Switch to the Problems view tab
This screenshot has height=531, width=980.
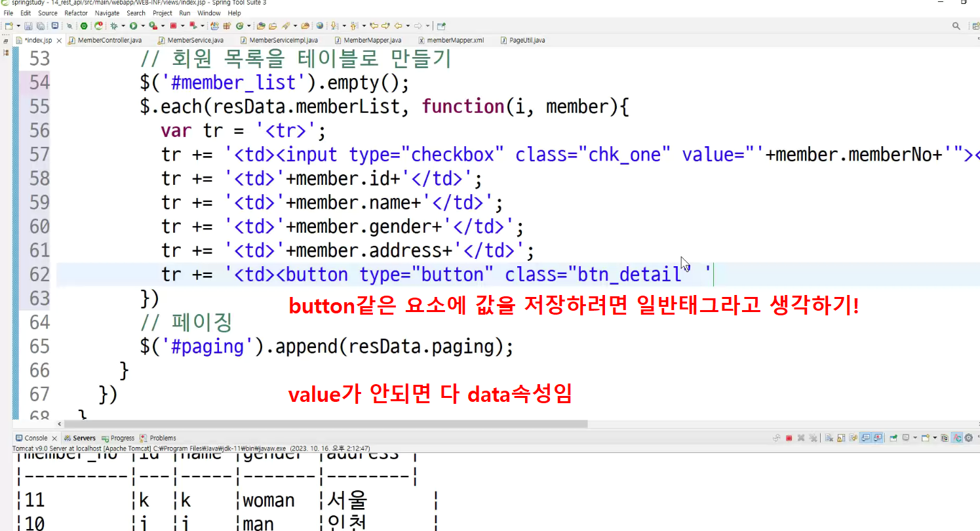coord(158,438)
